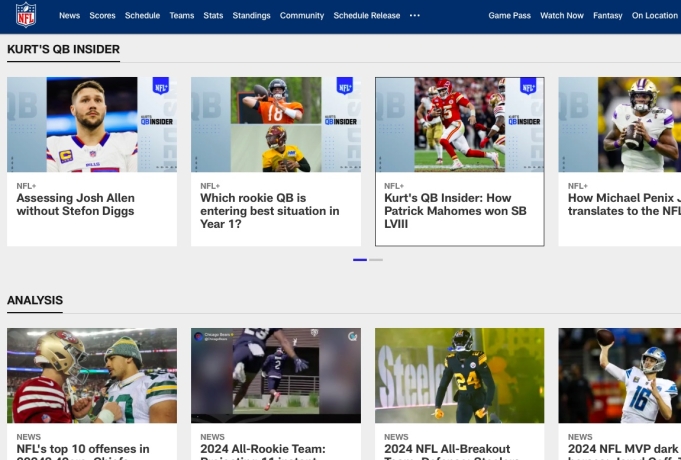Click Kurt's QB Insider logo on Mahomes card

(x=524, y=120)
